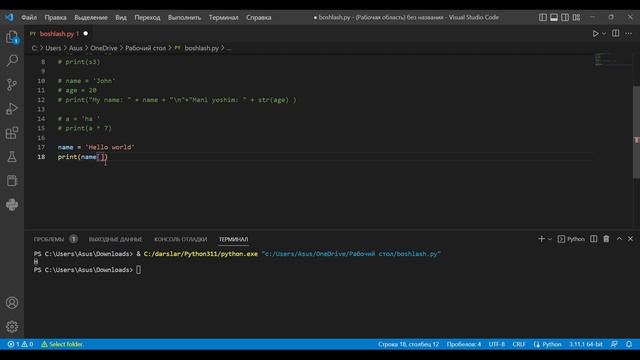Click the code minimap preview
This screenshot has width=640, height=360.
612,60
